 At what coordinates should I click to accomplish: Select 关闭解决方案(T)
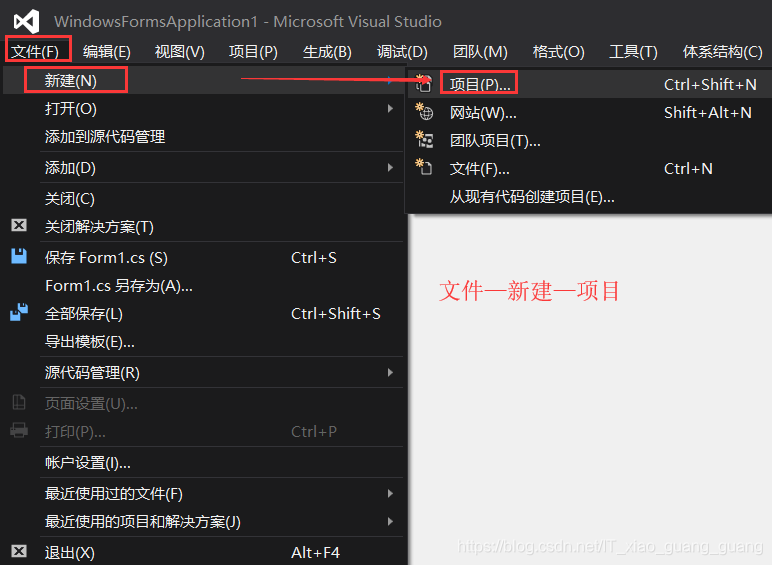[204, 226]
